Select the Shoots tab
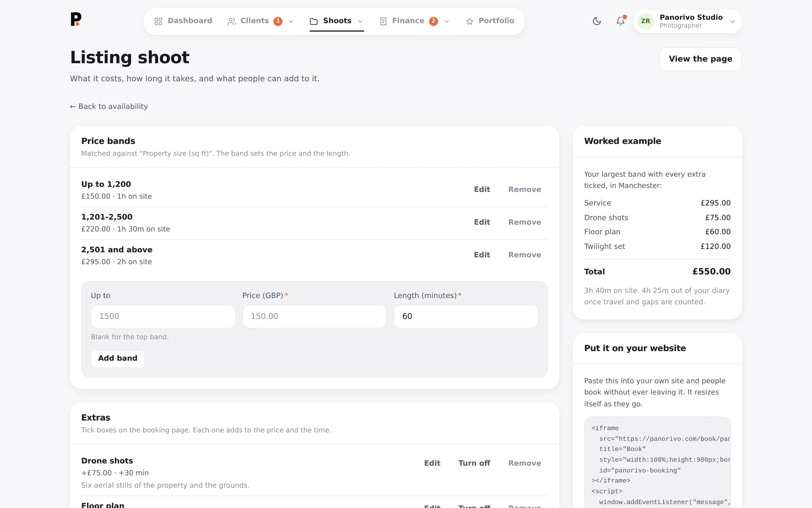This screenshot has width=812, height=508. (337, 21)
